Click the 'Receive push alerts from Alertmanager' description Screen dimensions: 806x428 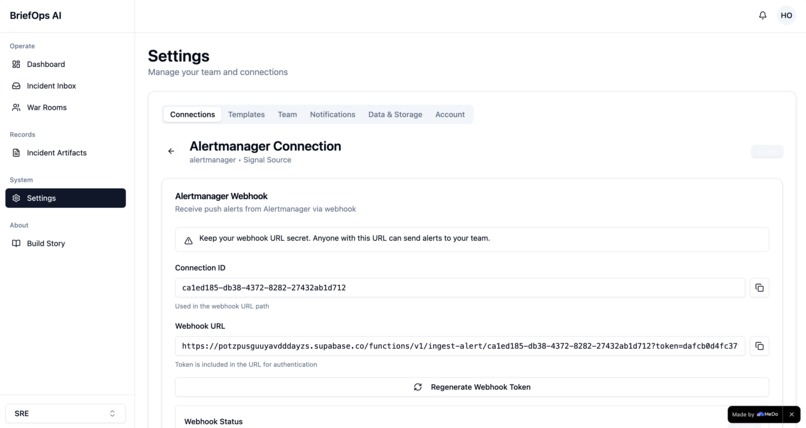coord(265,209)
